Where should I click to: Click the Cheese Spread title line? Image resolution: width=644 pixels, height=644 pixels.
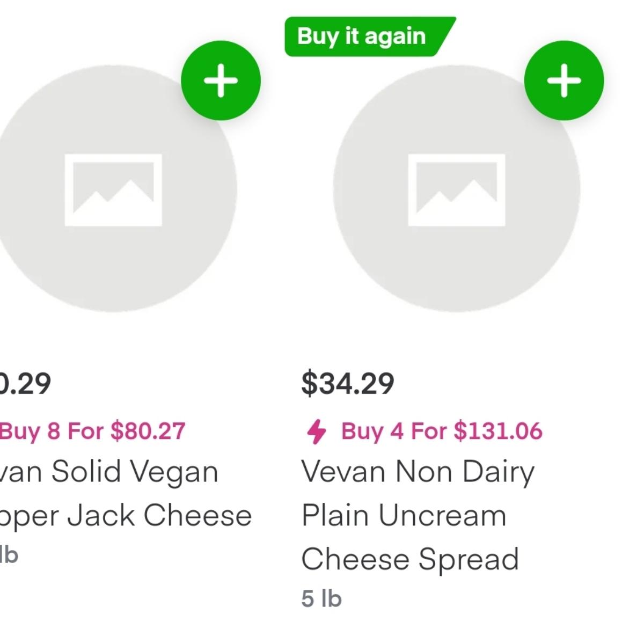[410, 560]
